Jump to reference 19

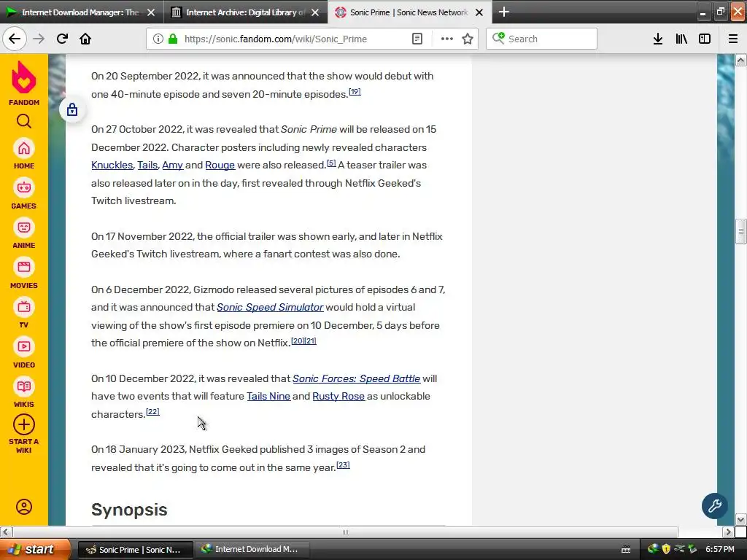coord(355,91)
